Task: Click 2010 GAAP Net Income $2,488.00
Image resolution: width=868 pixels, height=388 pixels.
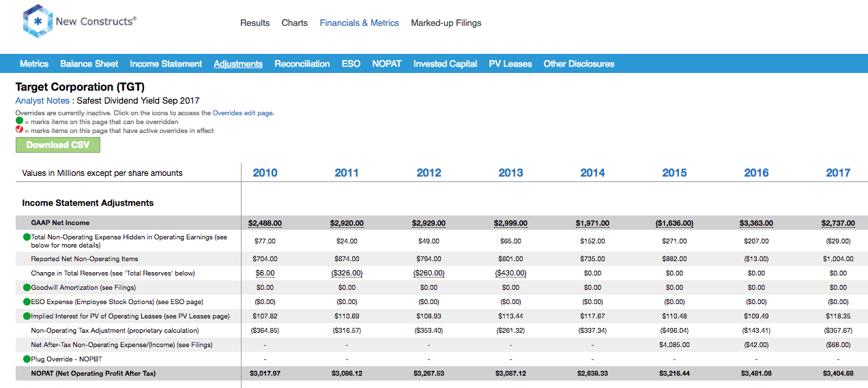Action: click(x=265, y=223)
